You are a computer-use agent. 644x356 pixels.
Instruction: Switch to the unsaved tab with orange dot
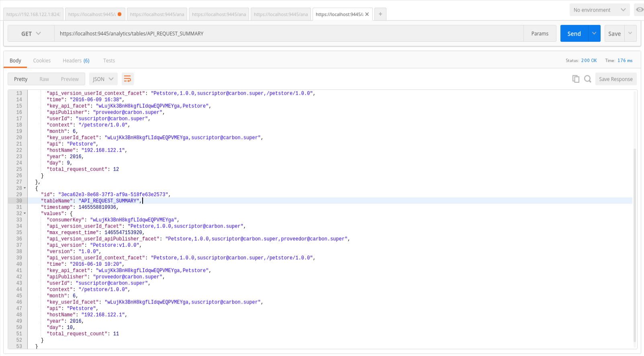tap(95, 14)
